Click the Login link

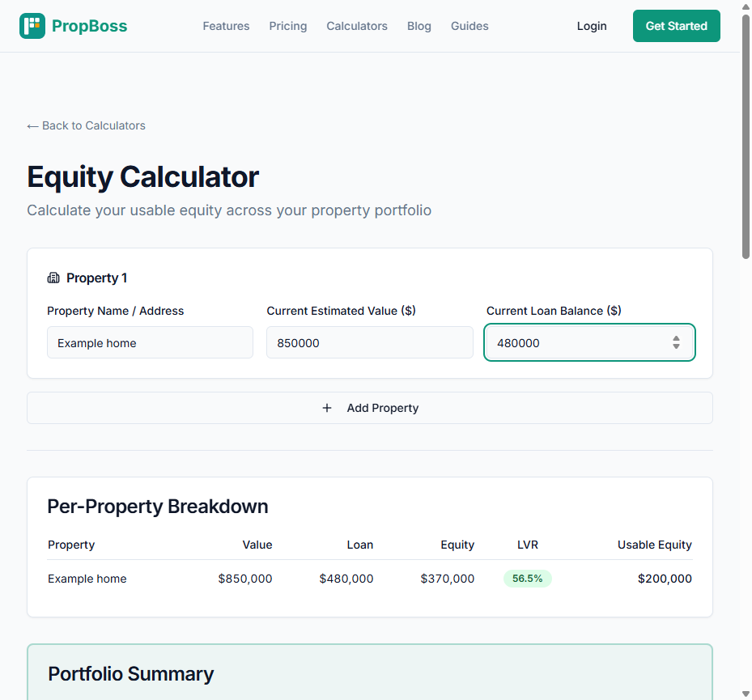pyautogui.click(x=592, y=25)
